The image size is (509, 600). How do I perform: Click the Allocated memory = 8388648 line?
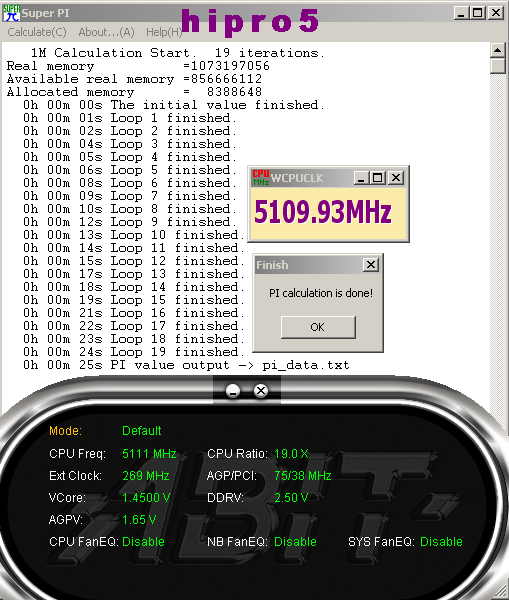(134, 92)
